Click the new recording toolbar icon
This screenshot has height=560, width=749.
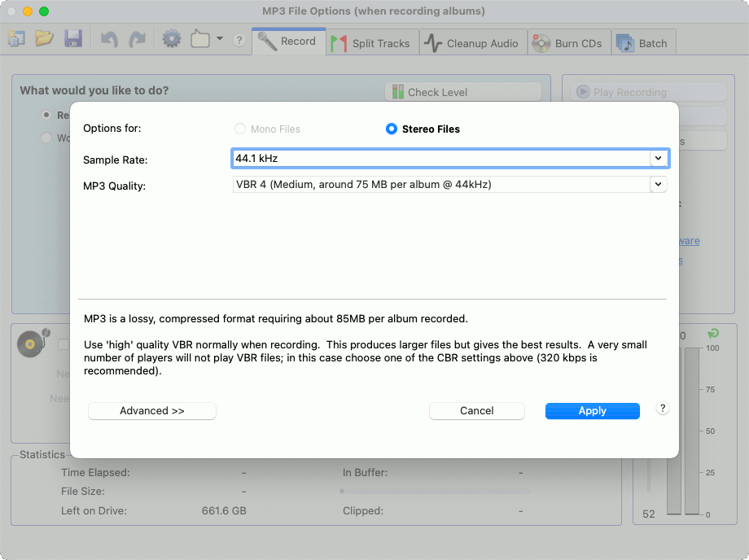click(x=17, y=39)
